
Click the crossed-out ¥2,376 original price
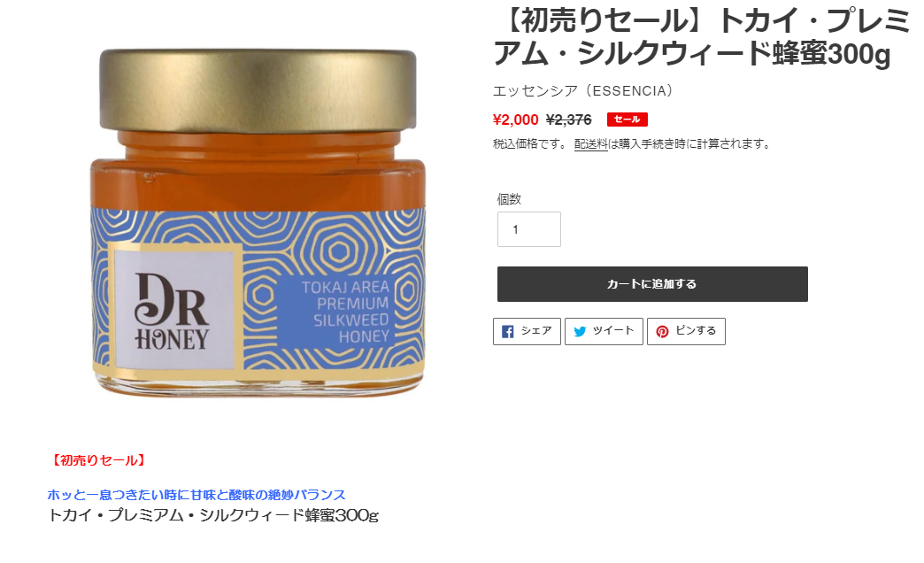[x=569, y=120]
